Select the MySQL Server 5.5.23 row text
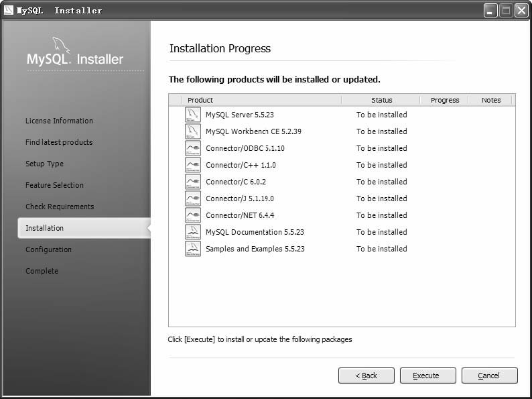Image resolution: width=532 pixels, height=399 pixels. 240,115
